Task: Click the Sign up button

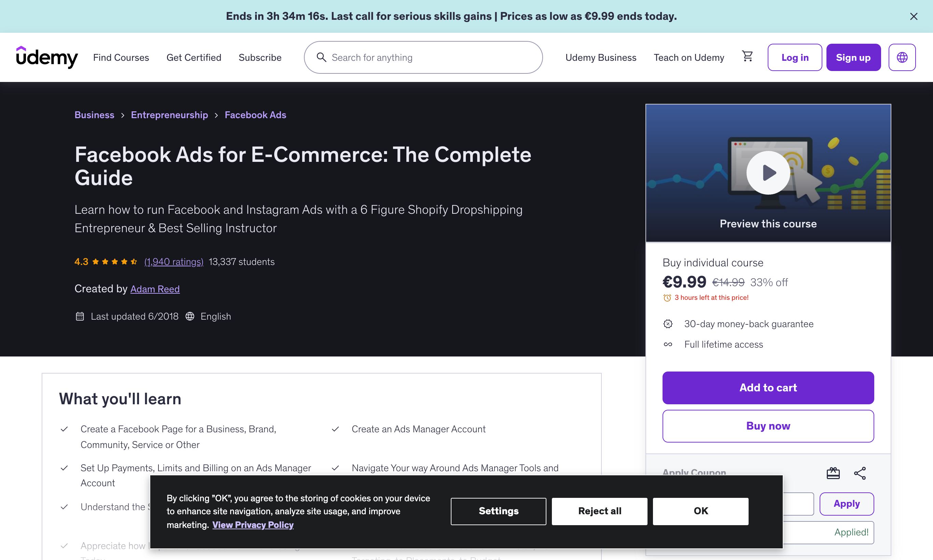Action: click(x=853, y=57)
